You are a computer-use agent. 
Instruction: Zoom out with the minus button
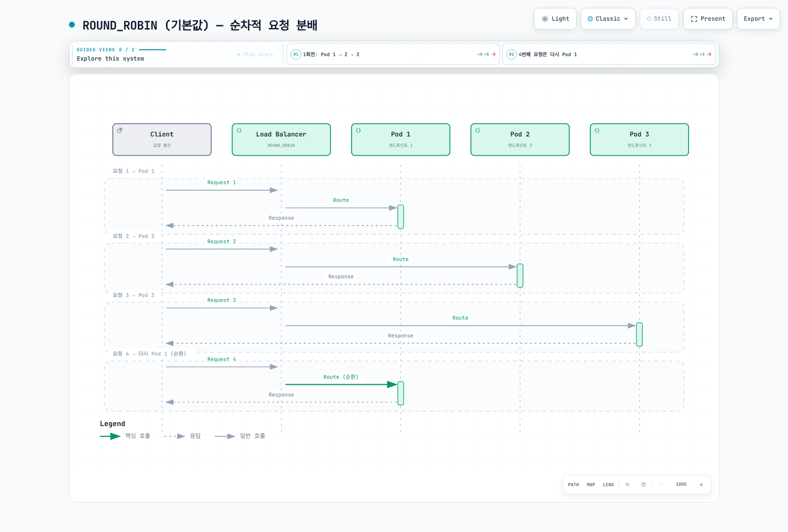pos(661,485)
